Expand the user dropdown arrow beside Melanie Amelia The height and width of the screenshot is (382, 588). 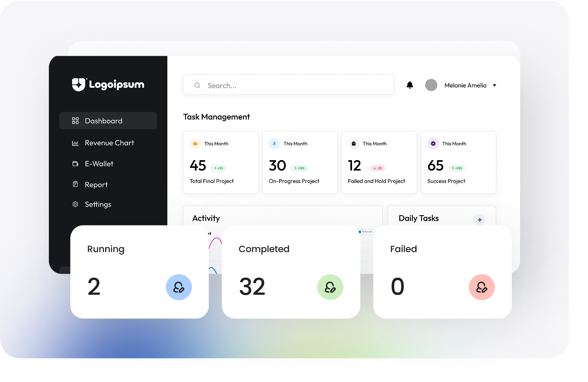pyautogui.click(x=494, y=85)
